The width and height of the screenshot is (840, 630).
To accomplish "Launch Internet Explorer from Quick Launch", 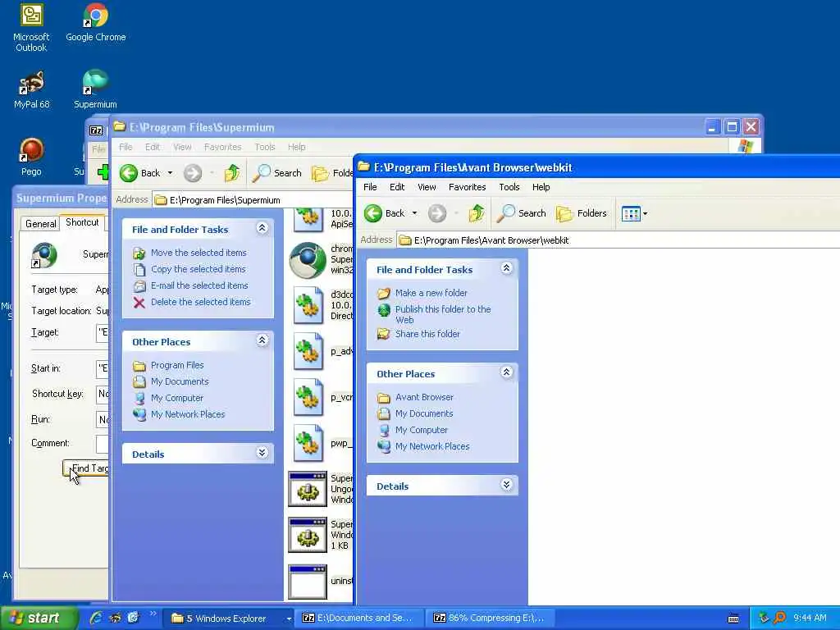I will (97, 618).
